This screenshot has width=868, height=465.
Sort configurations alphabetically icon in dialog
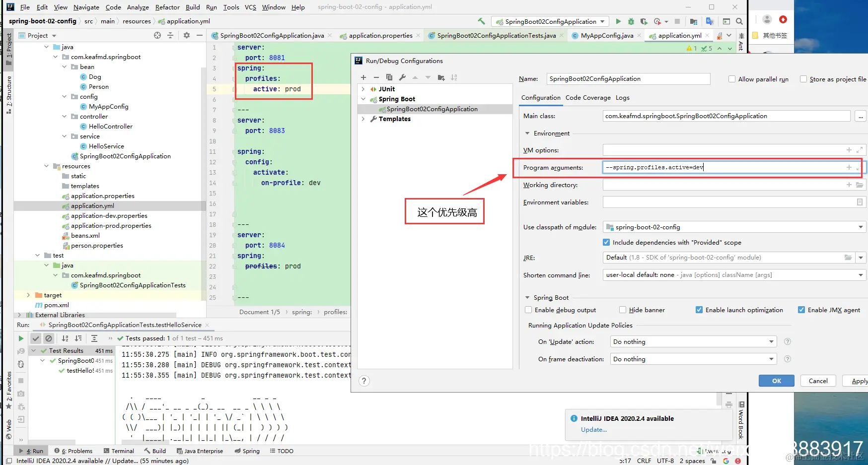click(454, 77)
